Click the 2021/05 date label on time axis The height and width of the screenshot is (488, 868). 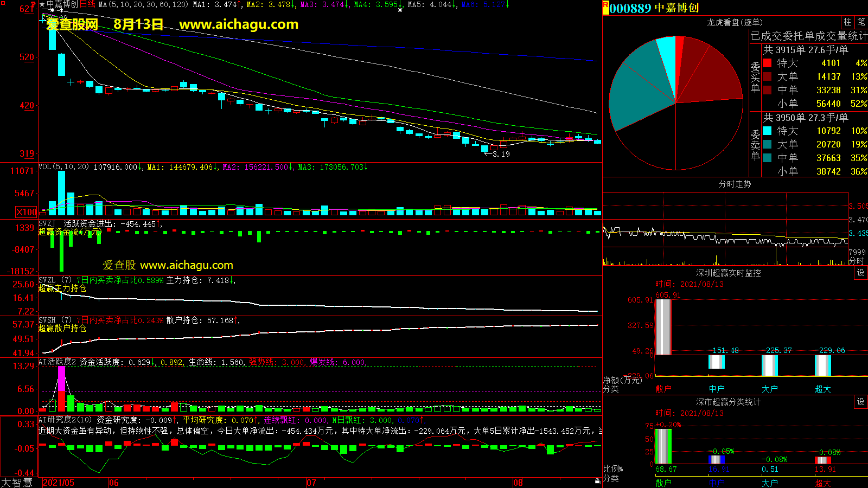[59, 483]
